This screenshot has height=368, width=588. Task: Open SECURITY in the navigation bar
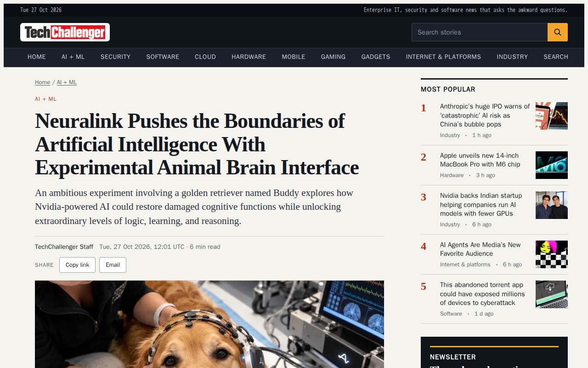click(116, 57)
